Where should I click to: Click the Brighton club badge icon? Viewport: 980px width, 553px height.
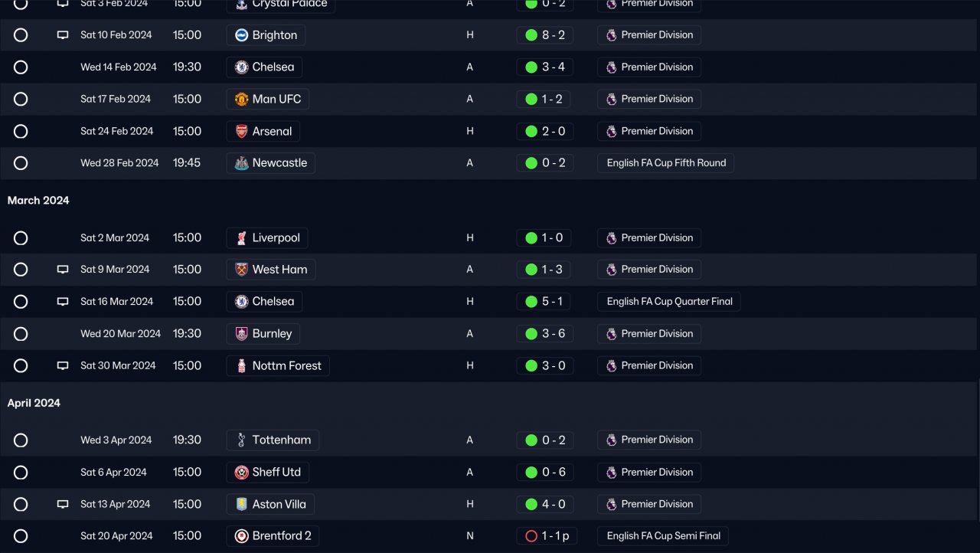pyautogui.click(x=241, y=35)
